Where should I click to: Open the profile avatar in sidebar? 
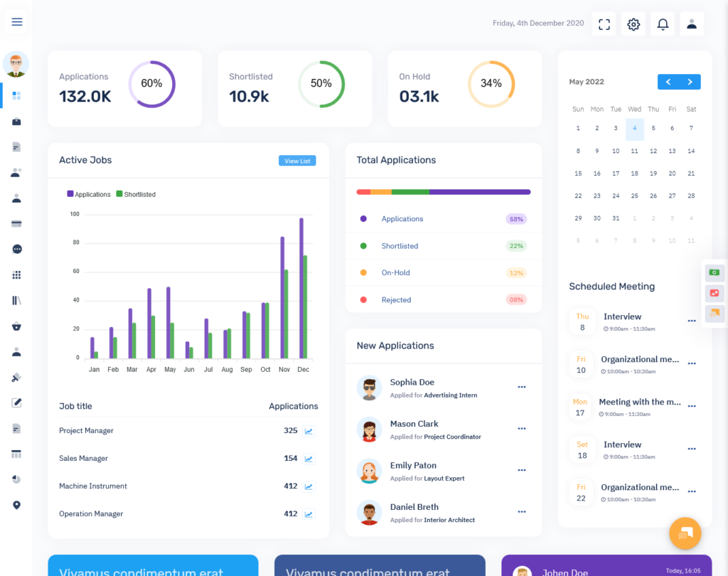[x=16, y=64]
